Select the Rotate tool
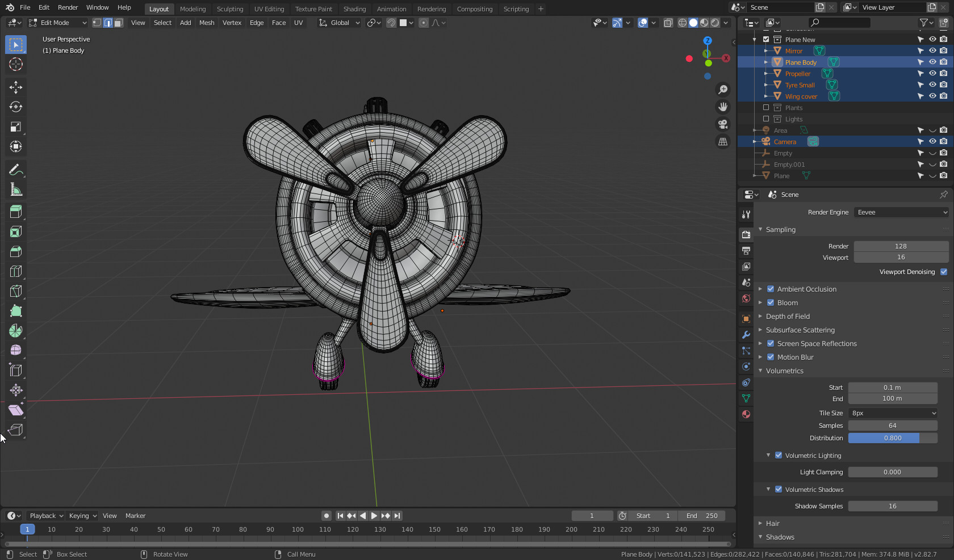Image resolution: width=954 pixels, height=560 pixels. (x=15, y=107)
